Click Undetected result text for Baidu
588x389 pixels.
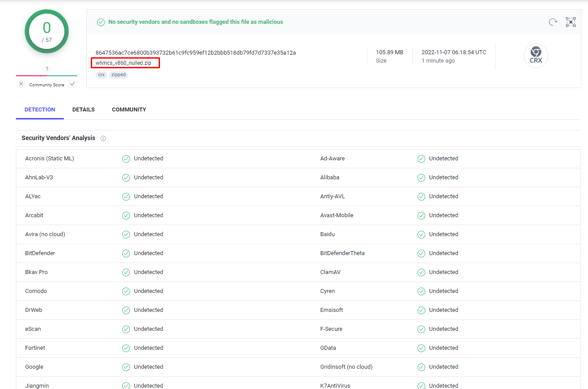click(x=444, y=234)
